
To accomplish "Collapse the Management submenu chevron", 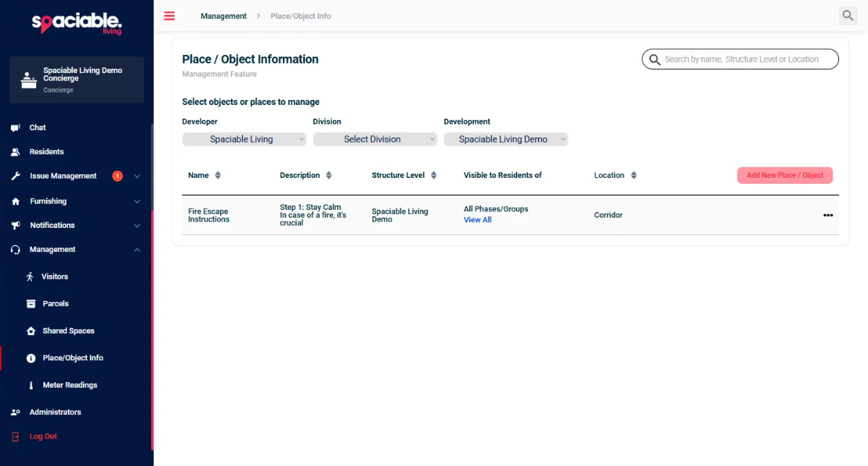I will [x=137, y=250].
